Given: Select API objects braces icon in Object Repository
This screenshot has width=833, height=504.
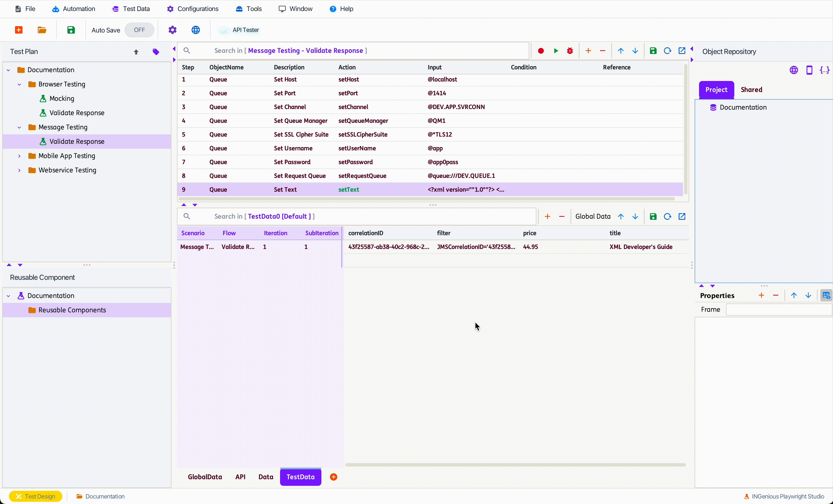Looking at the screenshot, I should (824, 70).
